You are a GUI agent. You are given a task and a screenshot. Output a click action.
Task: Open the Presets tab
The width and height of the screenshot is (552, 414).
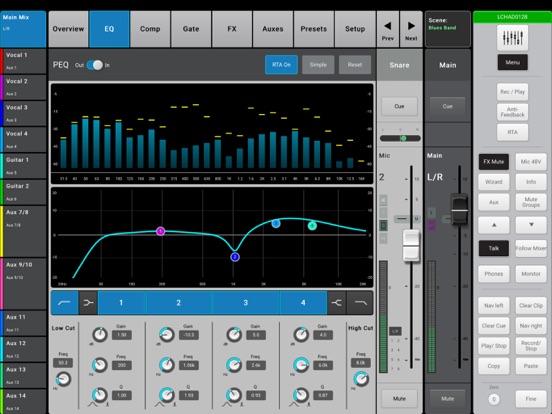click(314, 29)
